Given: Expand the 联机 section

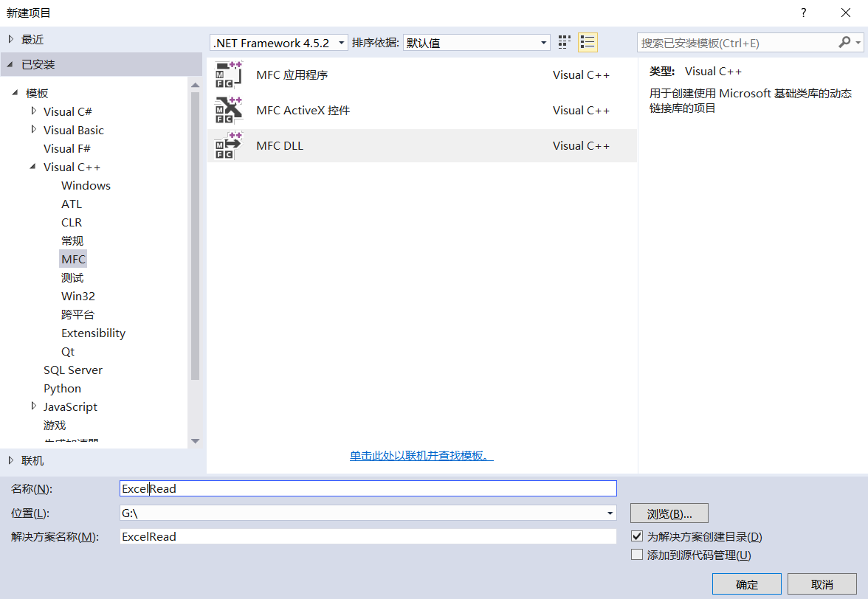Looking at the screenshot, I should pyautogui.click(x=10, y=460).
